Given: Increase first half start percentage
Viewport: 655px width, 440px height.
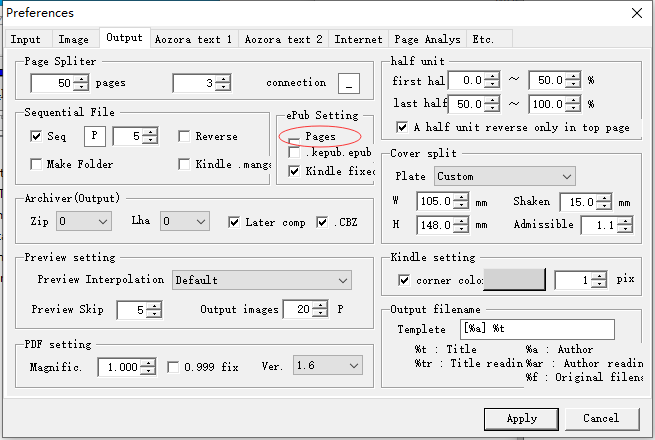Looking at the screenshot, I should point(493,76).
